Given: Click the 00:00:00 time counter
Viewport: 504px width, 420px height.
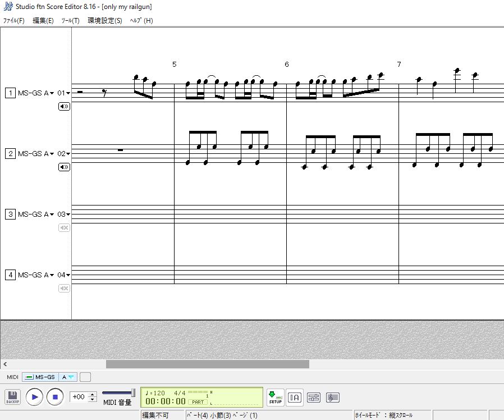Looking at the screenshot, I should click(165, 401).
